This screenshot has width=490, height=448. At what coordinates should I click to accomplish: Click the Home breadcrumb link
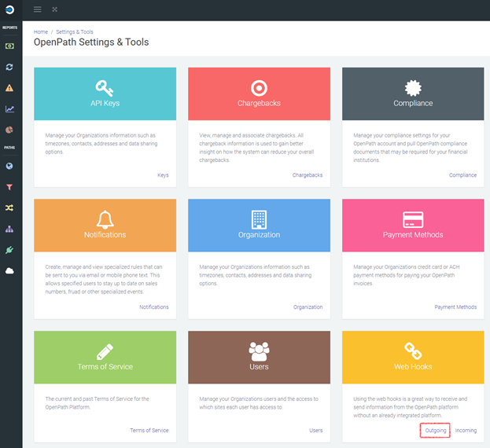click(x=41, y=32)
